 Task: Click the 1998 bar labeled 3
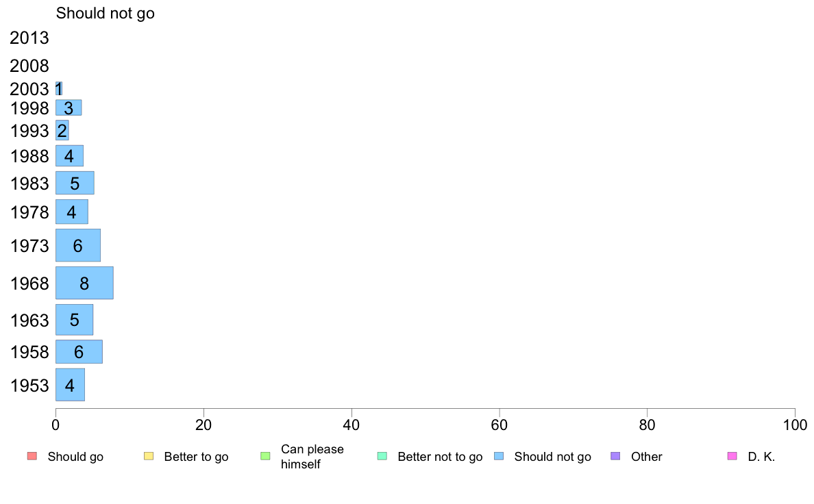click(x=69, y=108)
